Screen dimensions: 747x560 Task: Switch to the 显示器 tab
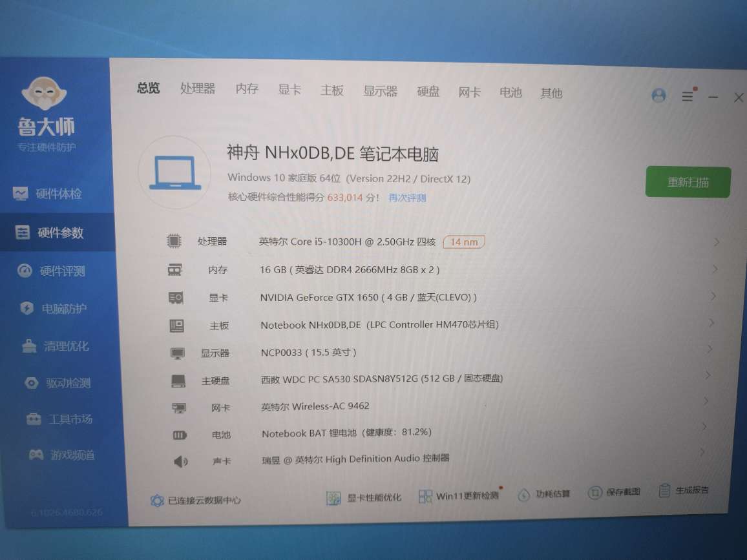point(380,91)
